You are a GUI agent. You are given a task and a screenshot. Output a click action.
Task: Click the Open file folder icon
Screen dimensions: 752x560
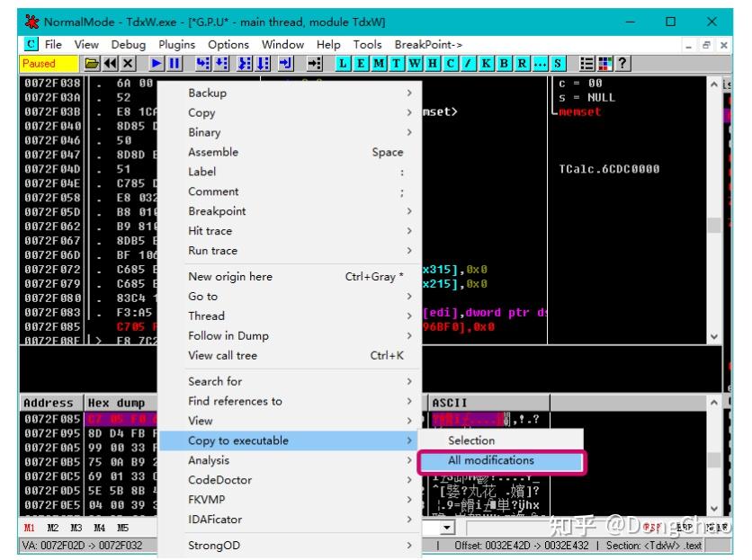click(x=92, y=64)
